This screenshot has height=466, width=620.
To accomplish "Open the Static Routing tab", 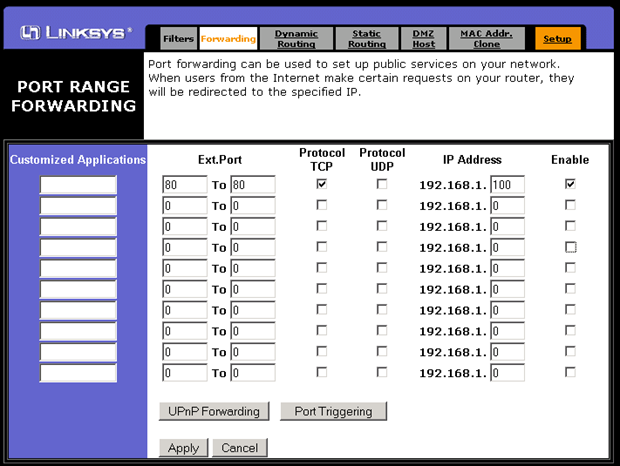I will pyautogui.click(x=367, y=39).
